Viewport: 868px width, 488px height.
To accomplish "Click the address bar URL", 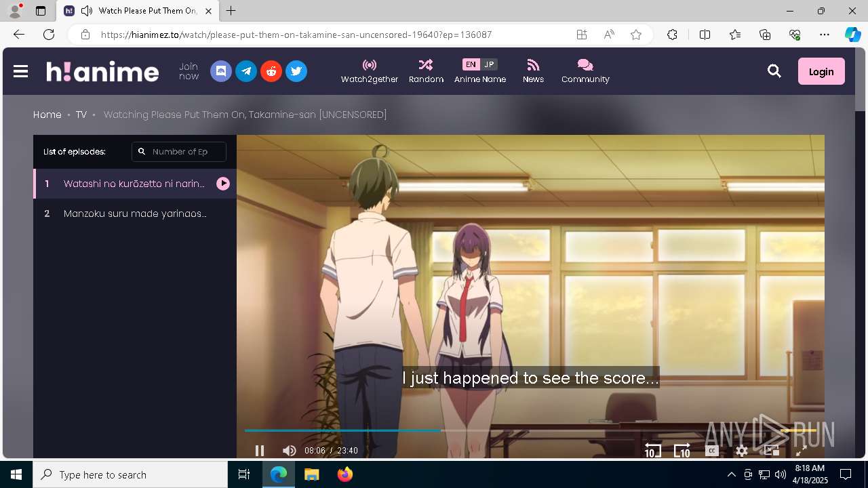I will 296,35.
